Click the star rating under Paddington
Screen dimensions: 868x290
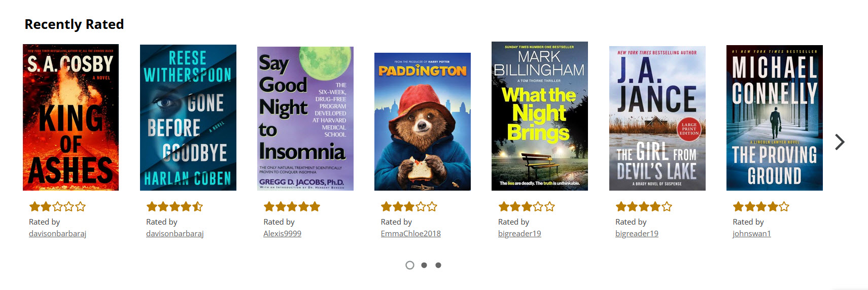[409, 206]
